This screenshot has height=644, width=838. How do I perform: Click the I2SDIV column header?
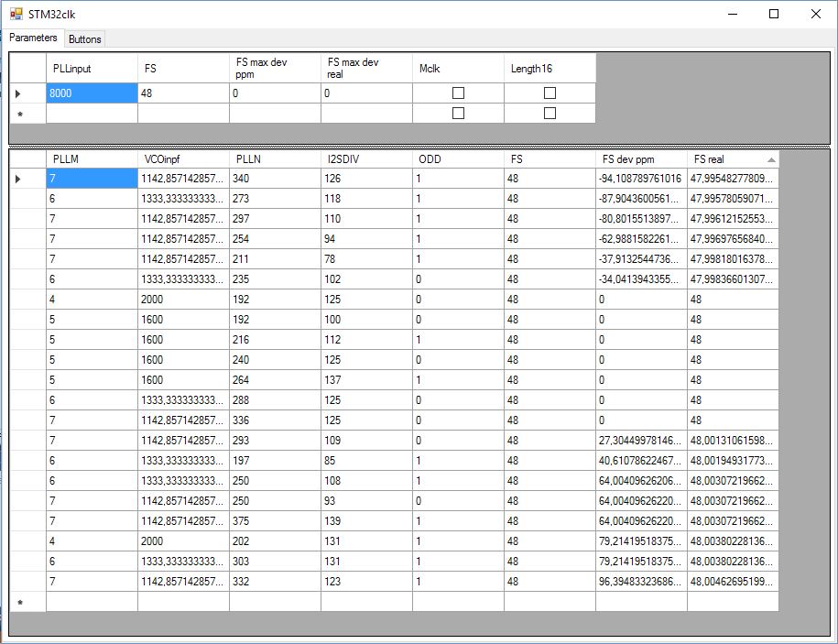click(x=366, y=159)
